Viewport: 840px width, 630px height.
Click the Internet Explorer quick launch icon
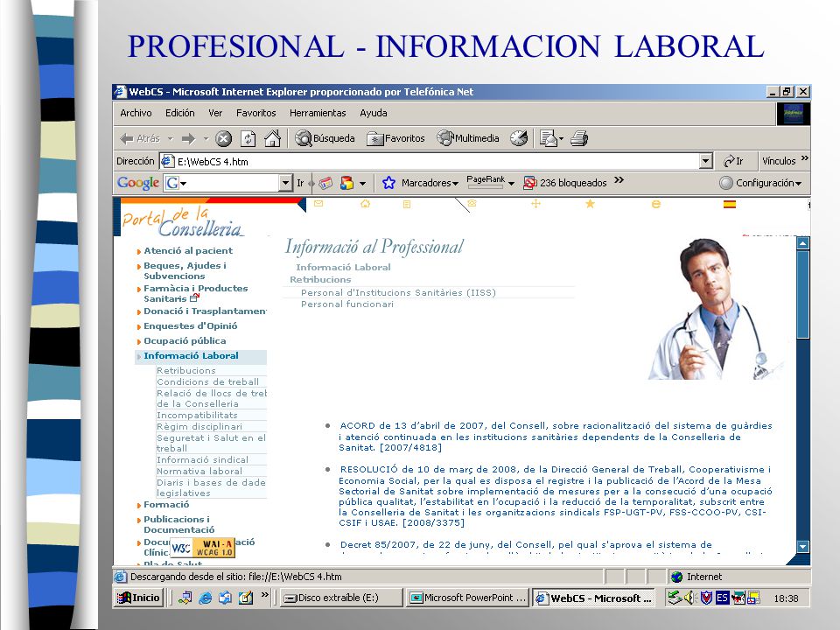click(205, 598)
